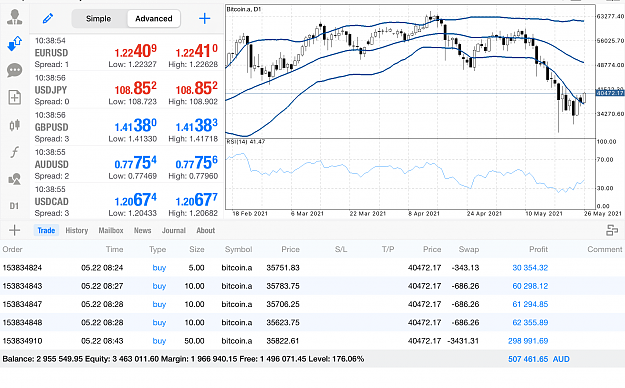Image resolution: width=625 pixels, height=388 pixels.
Task: Click USDCAD bid price 1.20674
Action: [x=136, y=200]
